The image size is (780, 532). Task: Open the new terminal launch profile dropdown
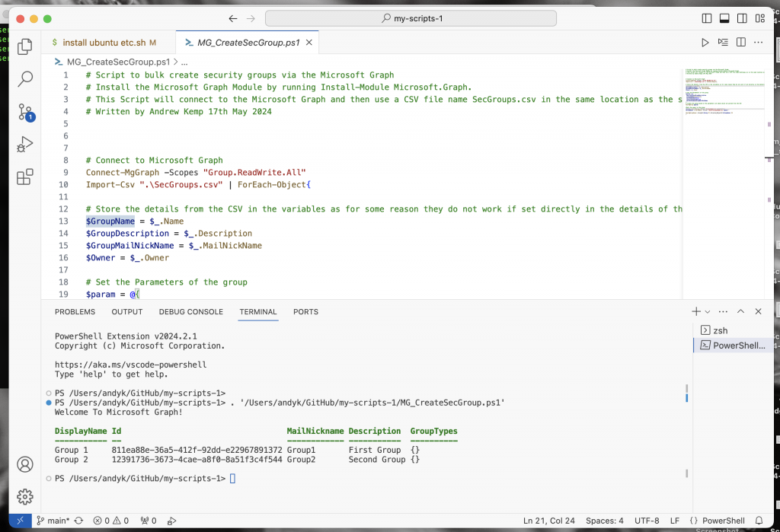[x=708, y=312]
